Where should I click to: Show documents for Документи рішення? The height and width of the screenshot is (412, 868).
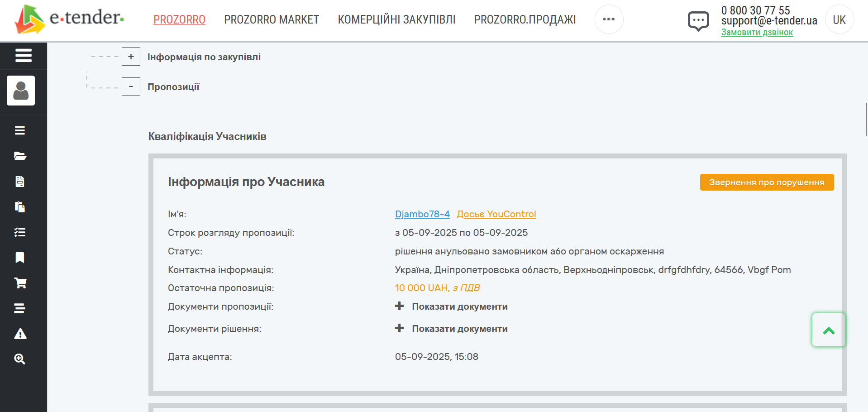pyautogui.click(x=459, y=329)
